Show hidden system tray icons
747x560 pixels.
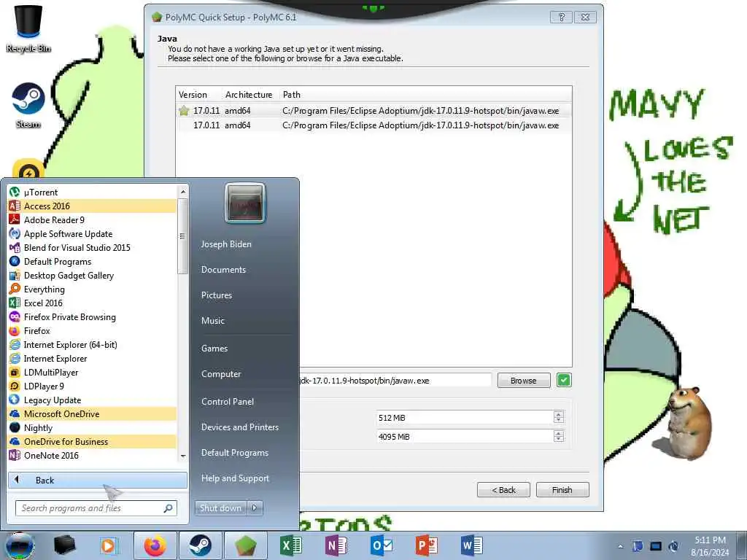620,546
